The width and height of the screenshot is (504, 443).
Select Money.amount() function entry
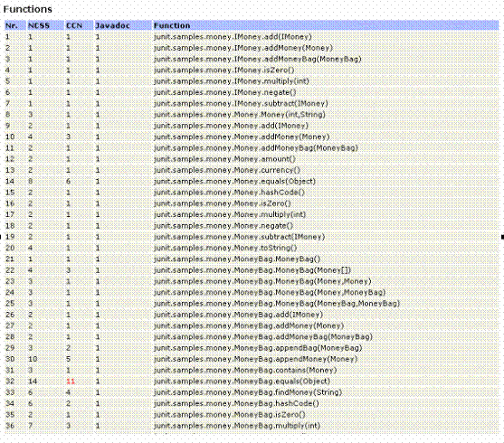point(224,159)
